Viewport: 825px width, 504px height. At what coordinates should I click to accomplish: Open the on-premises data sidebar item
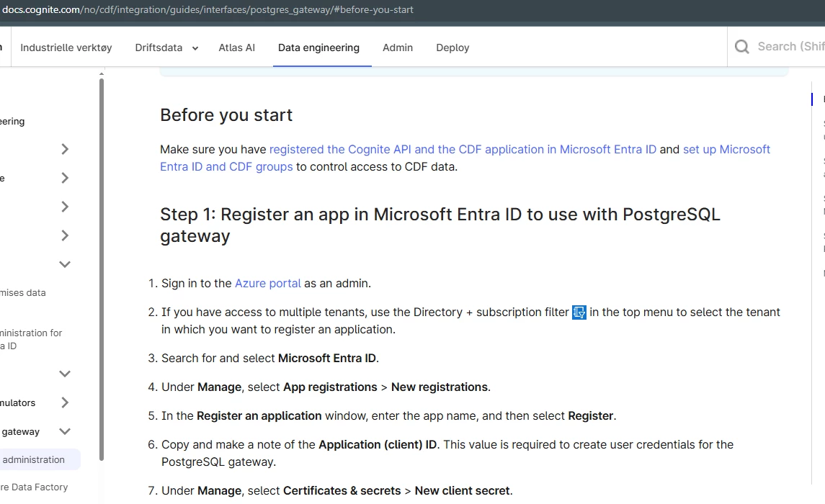click(x=23, y=293)
